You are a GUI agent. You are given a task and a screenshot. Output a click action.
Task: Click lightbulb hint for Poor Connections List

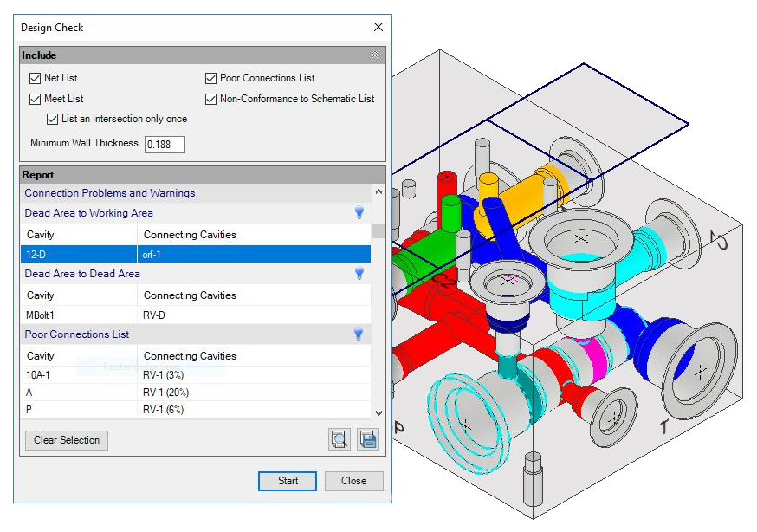tap(359, 334)
